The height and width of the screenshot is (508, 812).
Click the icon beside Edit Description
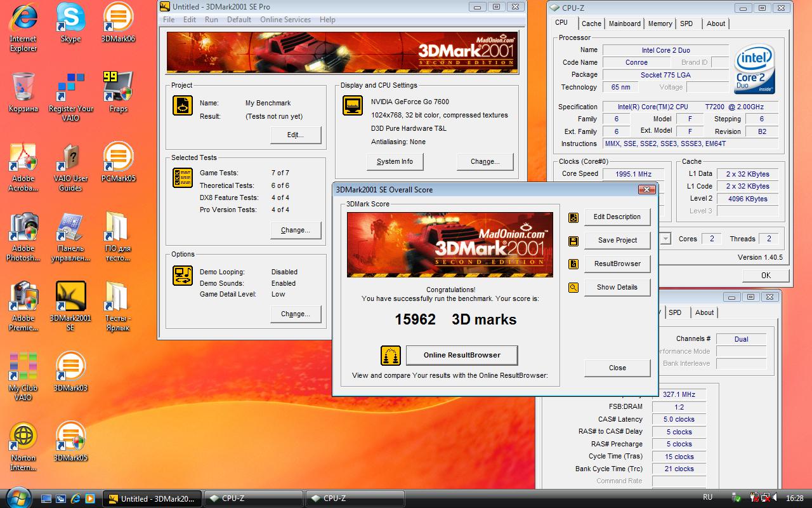click(573, 217)
